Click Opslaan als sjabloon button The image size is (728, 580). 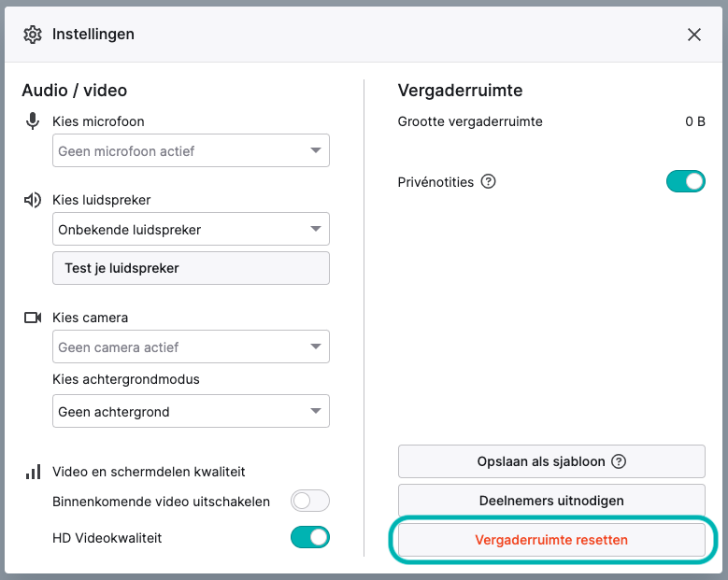[x=551, y=461]
